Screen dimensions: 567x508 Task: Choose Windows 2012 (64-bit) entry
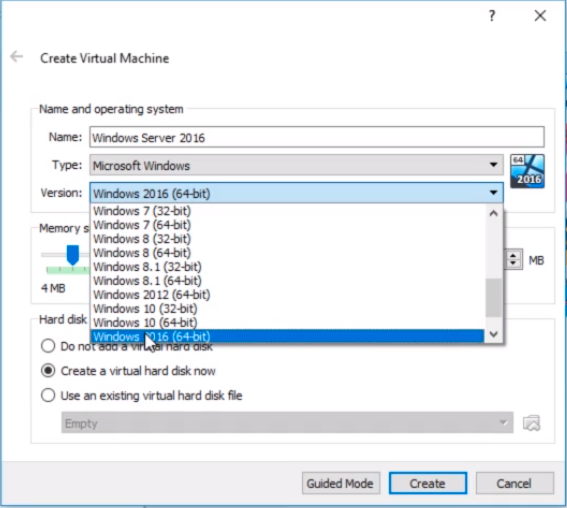(287, 295)
